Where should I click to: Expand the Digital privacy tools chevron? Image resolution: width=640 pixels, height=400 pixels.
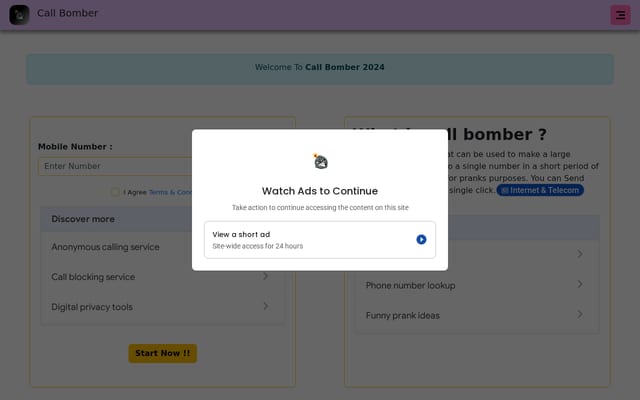click(x=266, y=306)
